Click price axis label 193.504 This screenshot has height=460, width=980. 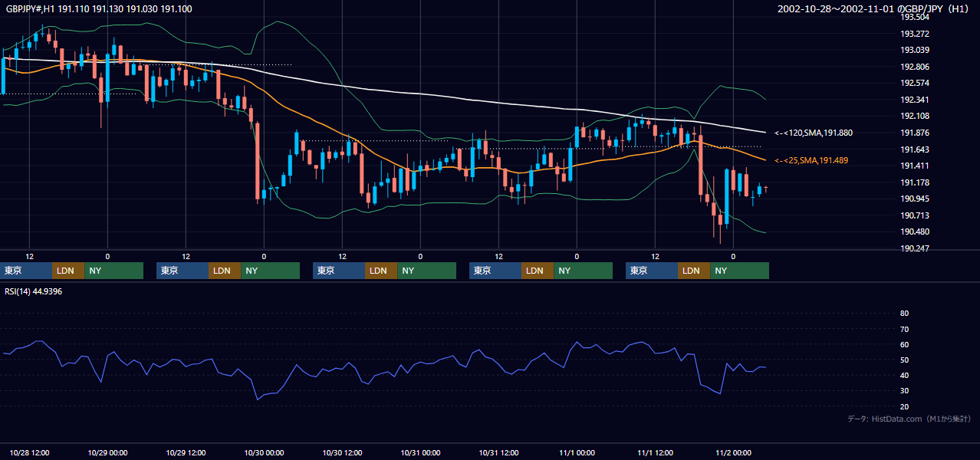[915, 17]
